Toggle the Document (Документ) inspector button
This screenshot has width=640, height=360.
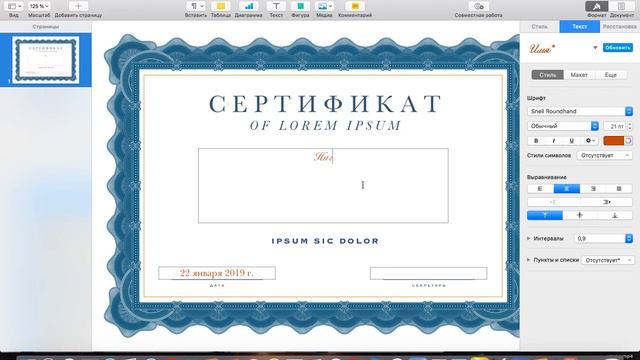622,7
